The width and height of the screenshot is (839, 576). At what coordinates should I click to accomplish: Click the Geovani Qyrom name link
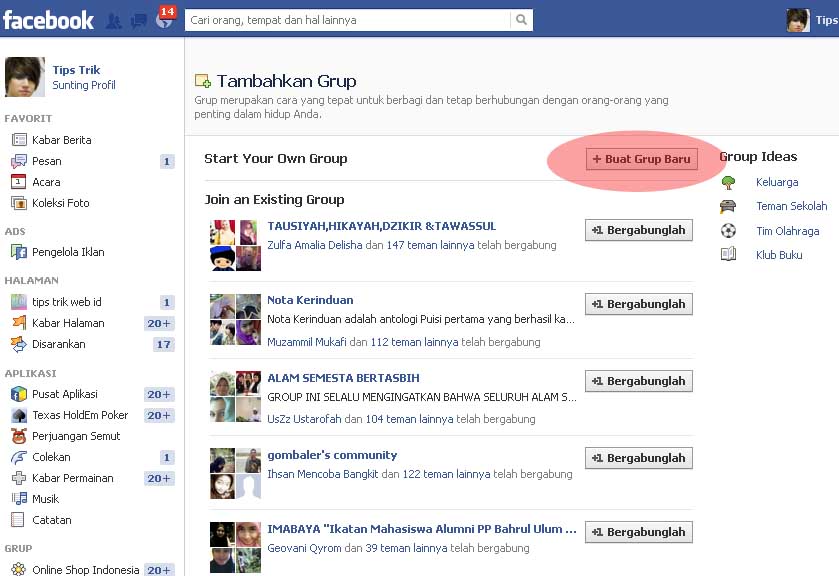point(304,548)
